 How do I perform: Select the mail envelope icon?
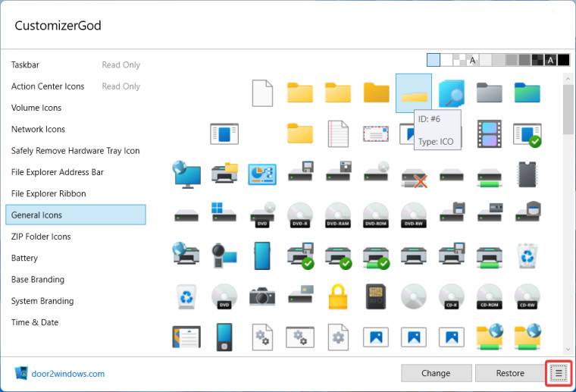click(376, 133)
